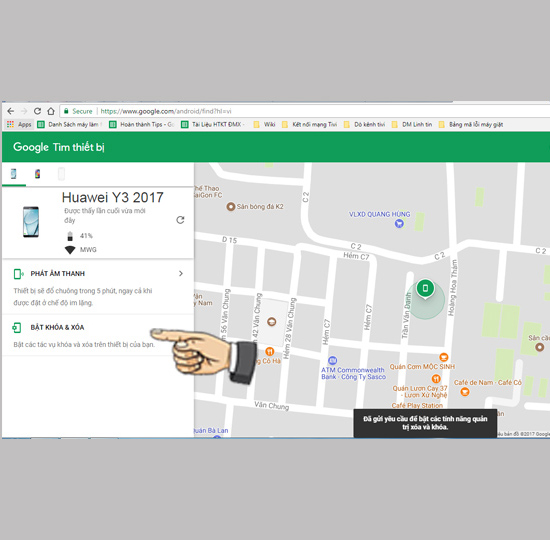The height and width of the screenshot is (540, 550).
Task: Switch to the third device tab
Action: [x=61, y=174]
